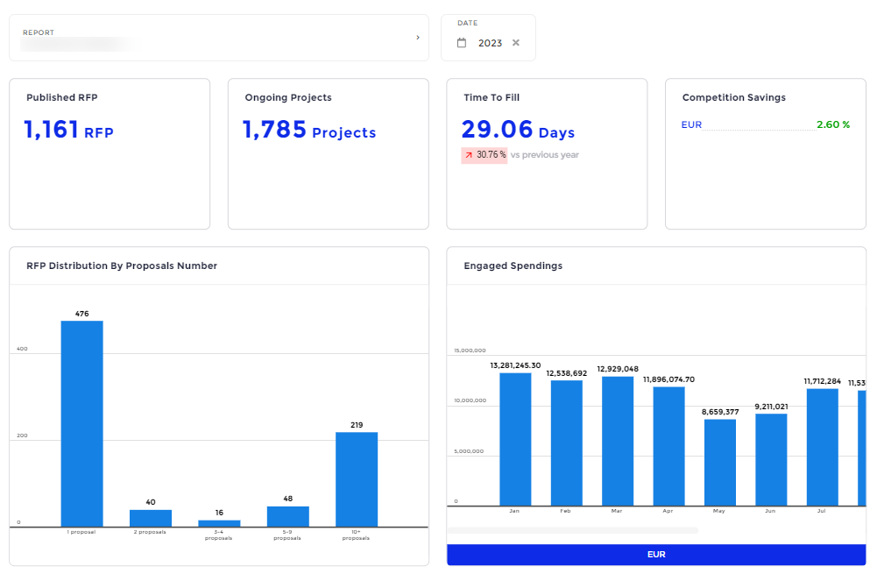Click the calendar icon in Date field
Screen dimensions: 877x588
point(462,43)
